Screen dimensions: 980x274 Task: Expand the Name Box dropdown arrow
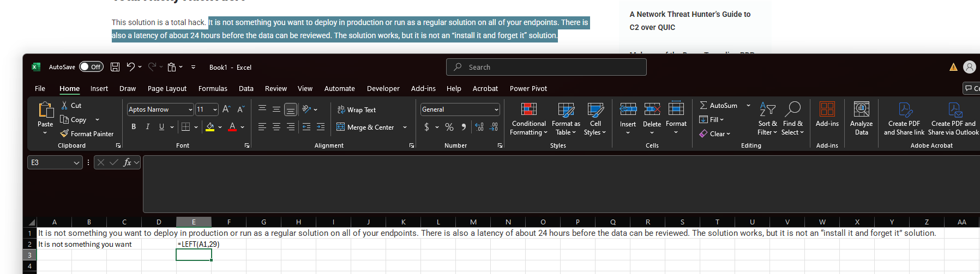[76, 162]
